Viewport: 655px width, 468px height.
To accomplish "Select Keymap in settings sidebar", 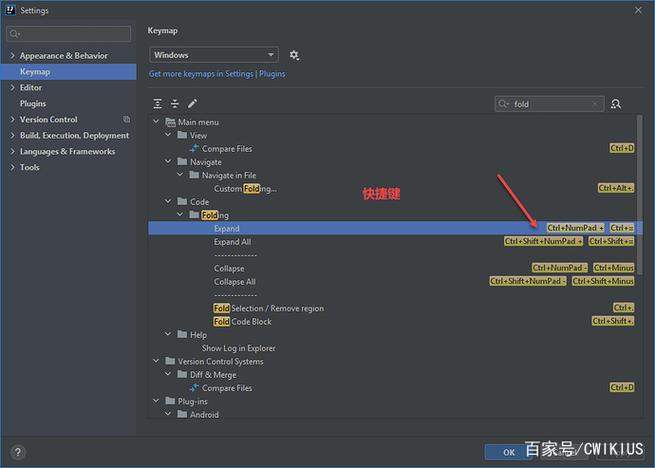I will (69, 71).
